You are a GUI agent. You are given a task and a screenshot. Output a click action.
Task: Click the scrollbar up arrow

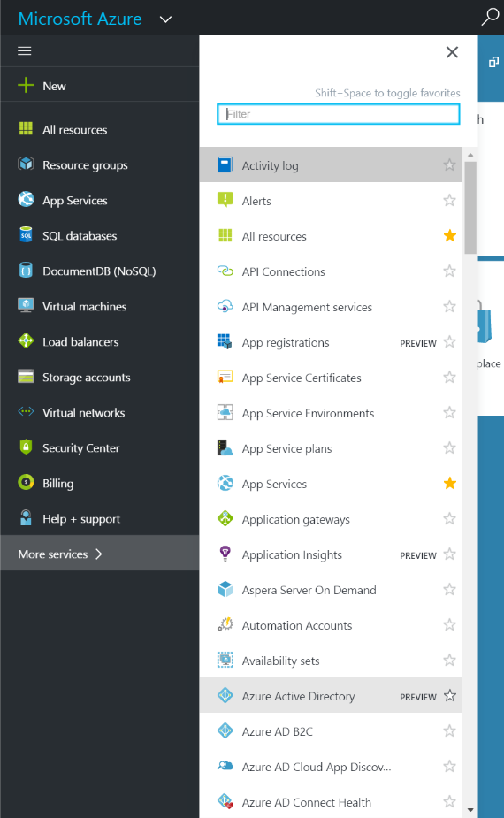(470, 155)
